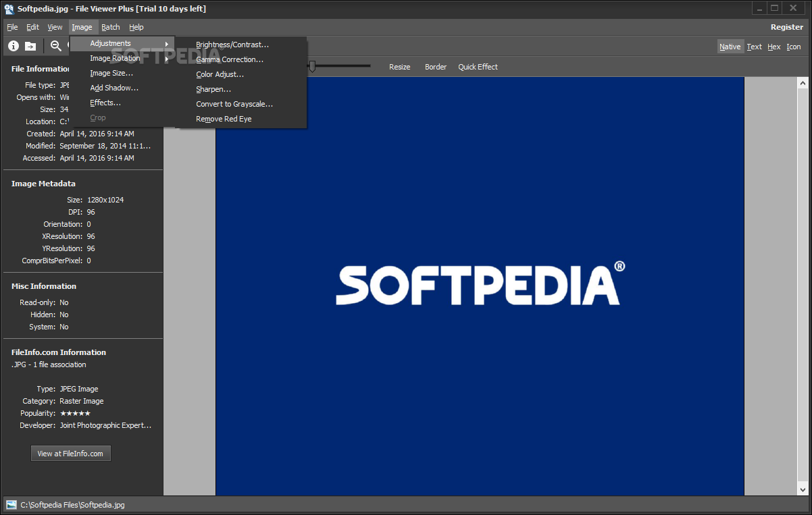Switch to Hex view mode
Image resolution: width=812 pixels, height=515 pixels.
(774, 47)
